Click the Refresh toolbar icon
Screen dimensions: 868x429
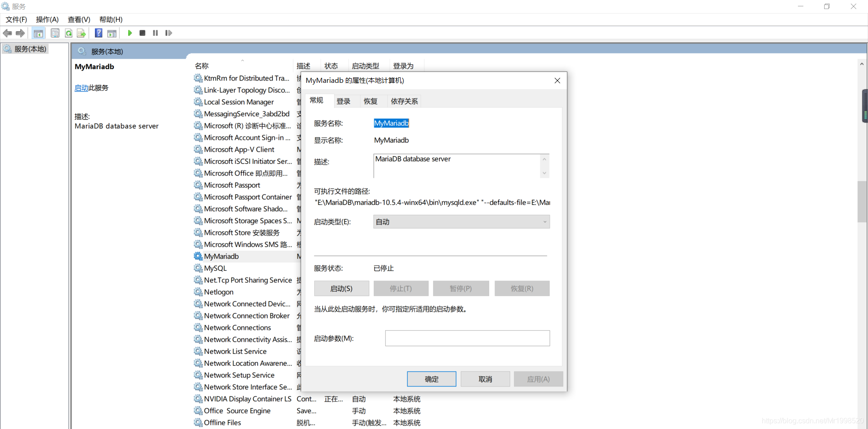tap(68, 33)
